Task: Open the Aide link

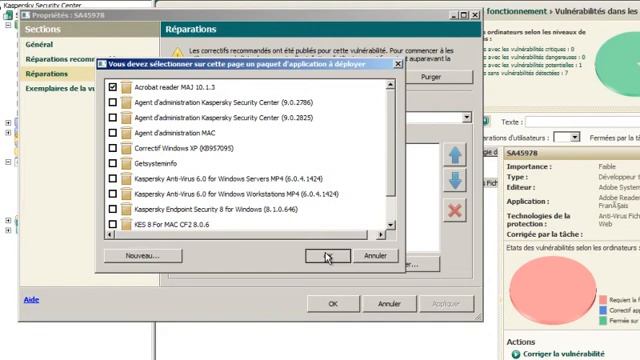Action: click(x=31, y=300)
